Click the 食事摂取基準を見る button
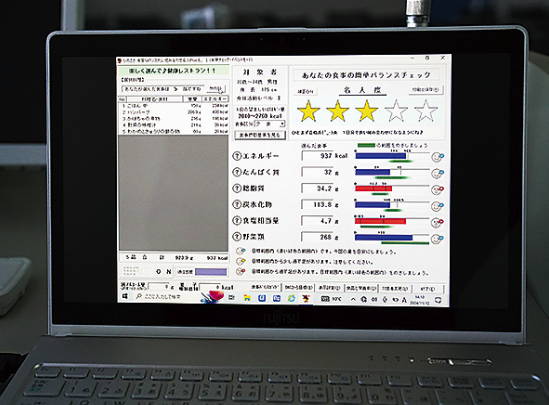The width and height of the screenshot is (549, 405). tap(259, 135)
